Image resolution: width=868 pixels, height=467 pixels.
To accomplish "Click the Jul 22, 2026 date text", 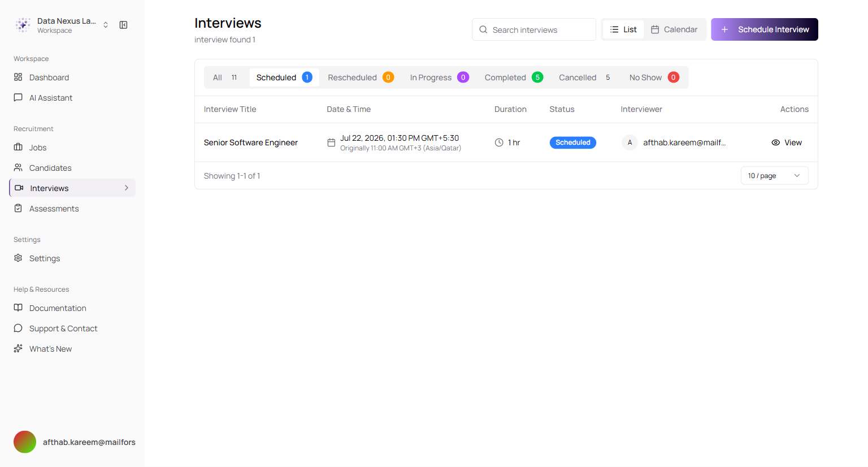I will coord(400,138).
